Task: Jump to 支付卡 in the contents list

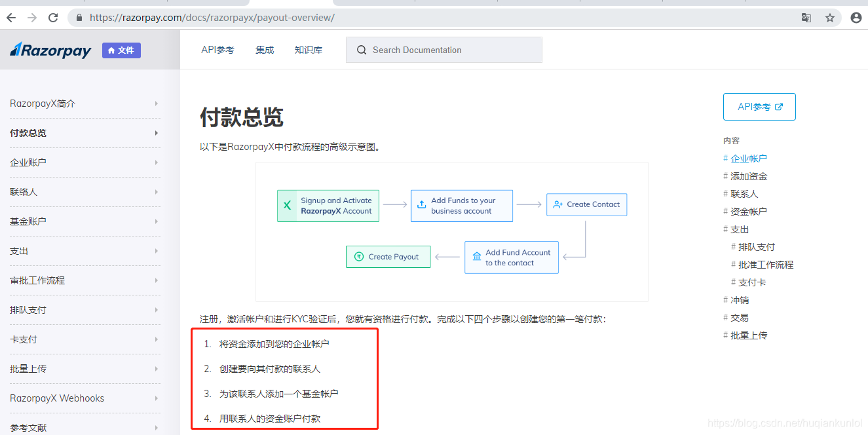Action: [x=752, y=282]
